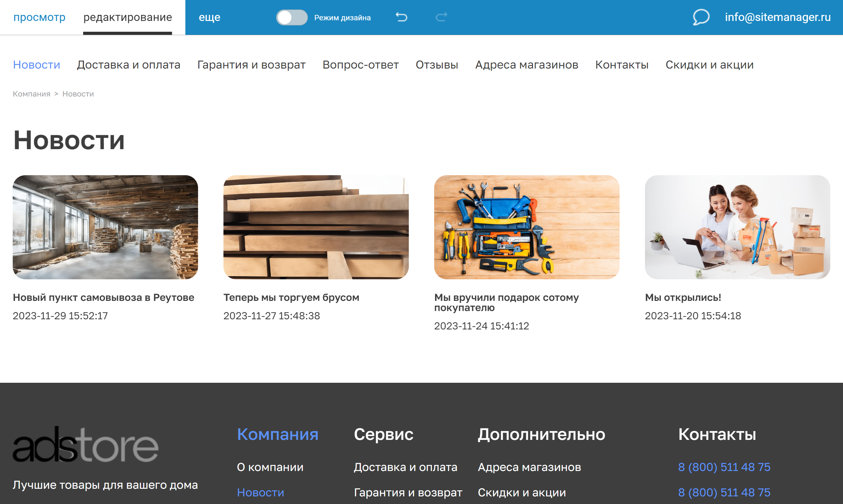Click the adstore logo in the footer

coord(85,446)
